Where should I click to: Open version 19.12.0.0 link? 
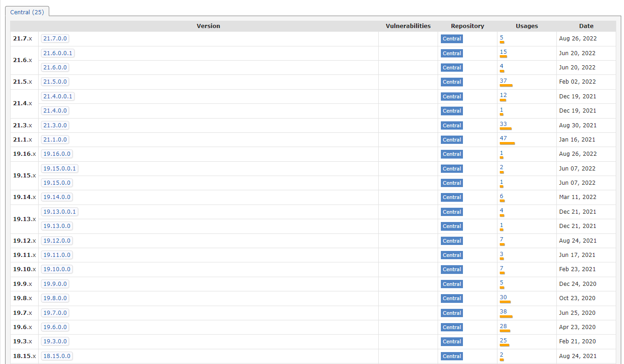pos(57,241)
